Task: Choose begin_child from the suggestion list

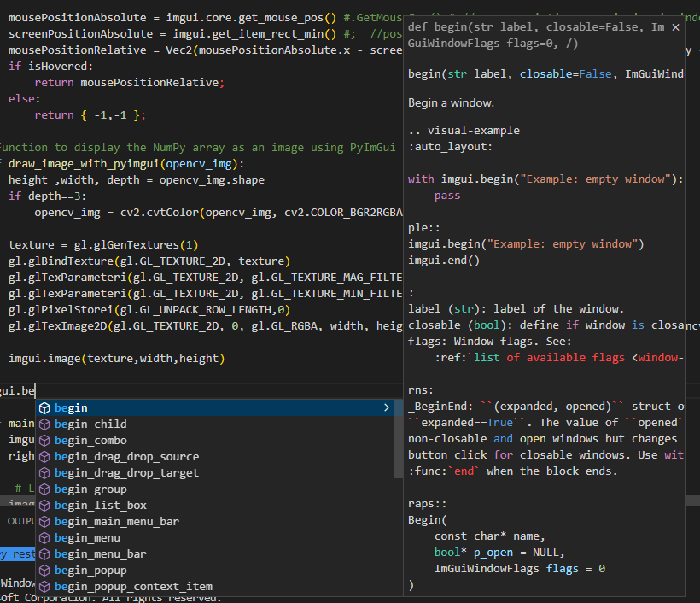Action: (x=215, y=424)
